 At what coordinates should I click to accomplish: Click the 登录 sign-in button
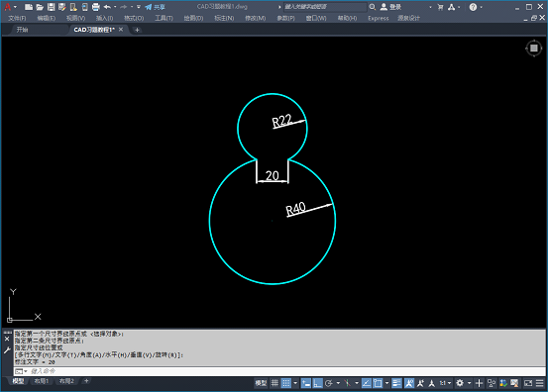(x=390, y=7)
